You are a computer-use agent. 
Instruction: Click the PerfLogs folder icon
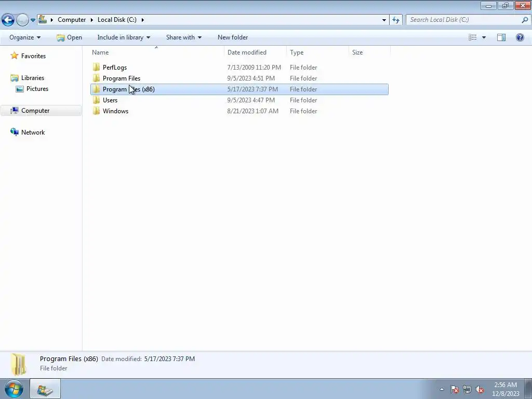coord(96,67)
